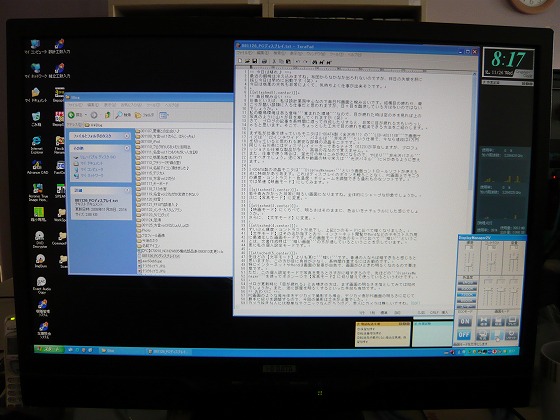Viewport: 560px width, 420px height.
Task: Open the Explorer Views icon menu
Action: [164, 115]
